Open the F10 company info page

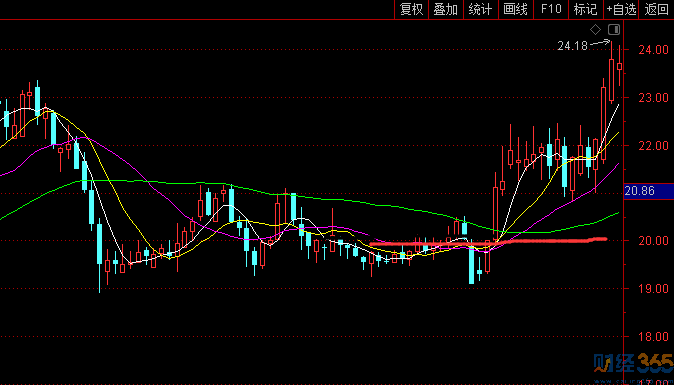(x=551, y=9)
